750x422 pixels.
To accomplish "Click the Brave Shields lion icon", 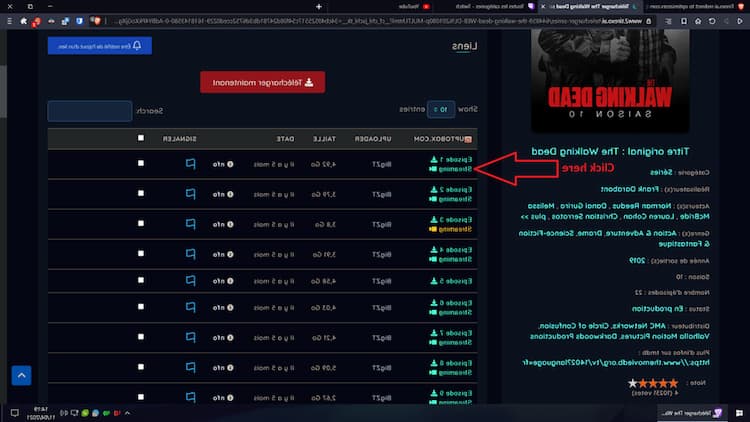I will [x=97, y=21].
